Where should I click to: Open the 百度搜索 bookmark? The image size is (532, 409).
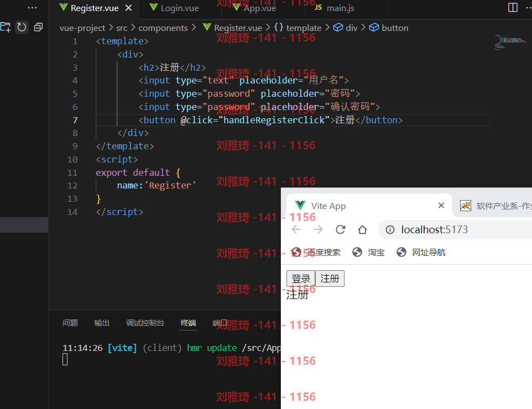pyautogui.click(x=316, y=253)
